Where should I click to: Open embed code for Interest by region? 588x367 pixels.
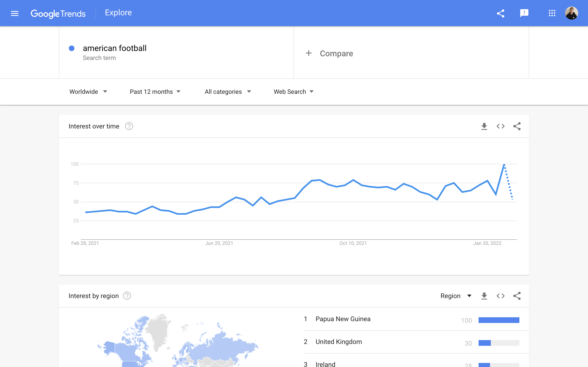tap(500, 296)
